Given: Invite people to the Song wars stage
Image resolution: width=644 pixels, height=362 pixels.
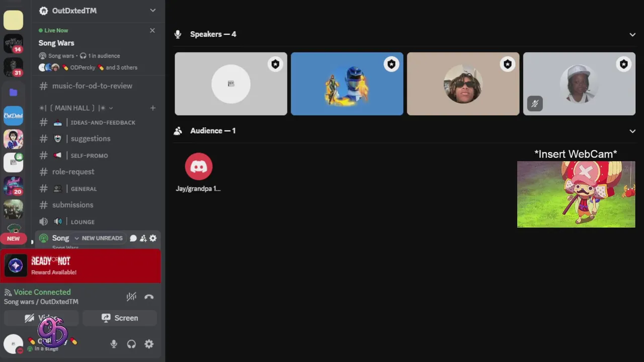Looking at the screenshot, I should (143, 238).
